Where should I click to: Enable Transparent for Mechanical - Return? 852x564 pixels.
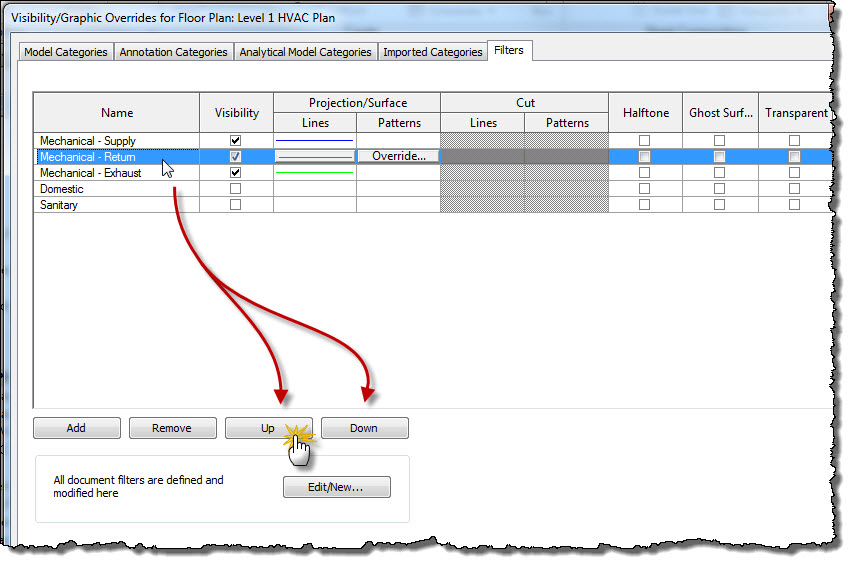[794, 156]
